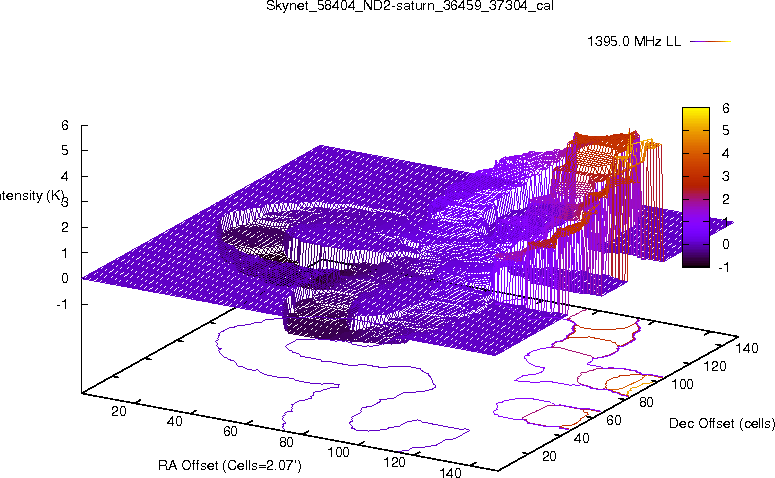Click intensity axis tick label 4
This screenshot has height=478, width=775.
click(65, 176)
